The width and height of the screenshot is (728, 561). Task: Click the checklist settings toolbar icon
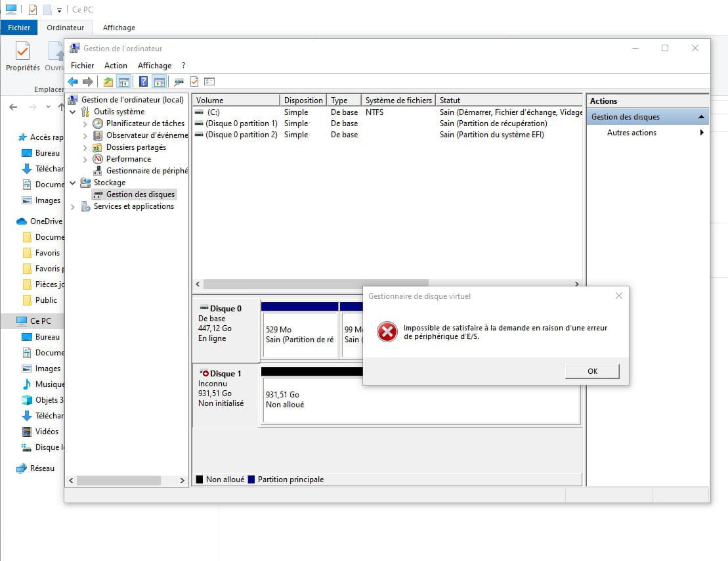tap(209, 82)
